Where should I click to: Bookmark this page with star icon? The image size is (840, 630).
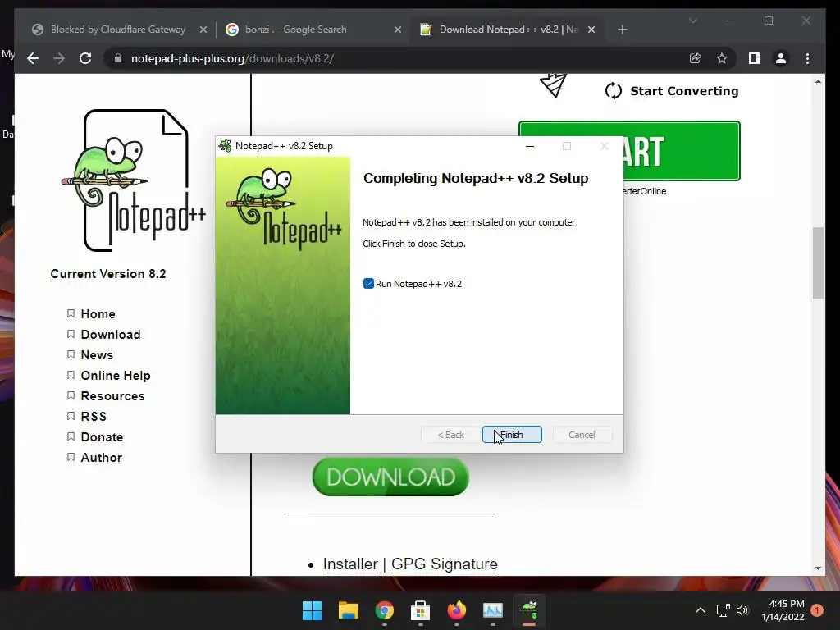click(722, 58)
